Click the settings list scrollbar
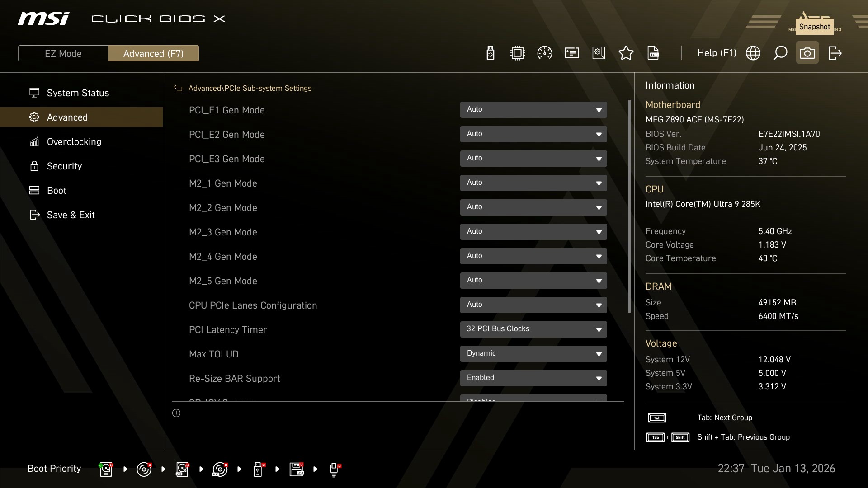Image resolution: width=868 pixels, height=488 pixels. tap(629, 206)
